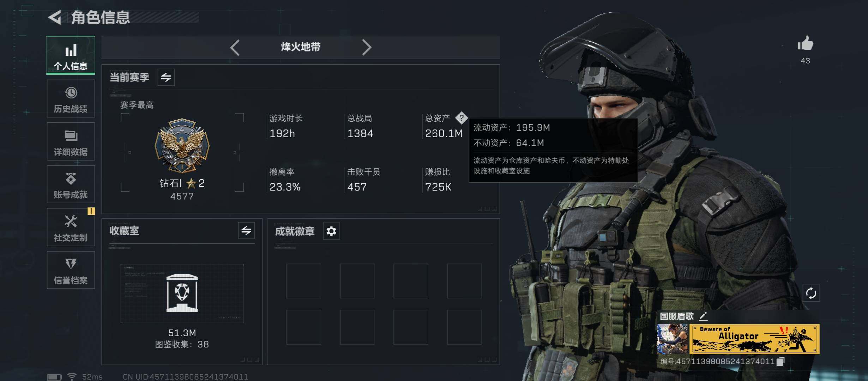Click the player avatar thumbnail

pyautogui.click(x=672, y=339)
